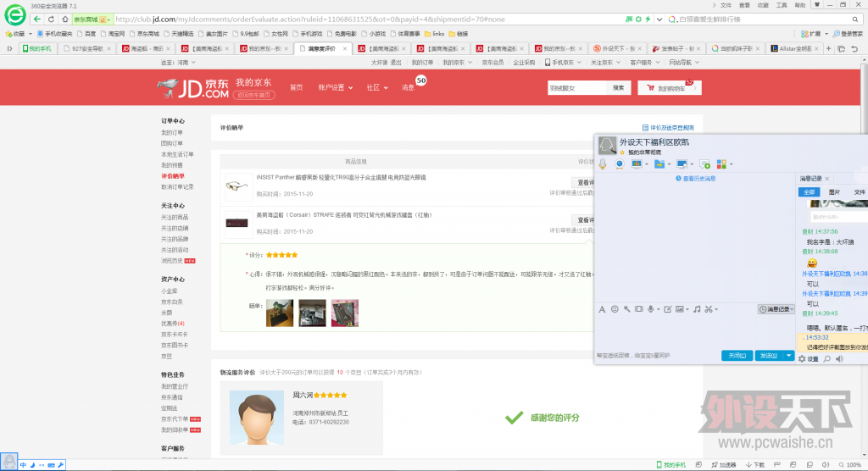Open the emoji picker smiley icon
868x471 pixels.
(x=615, y=309)
